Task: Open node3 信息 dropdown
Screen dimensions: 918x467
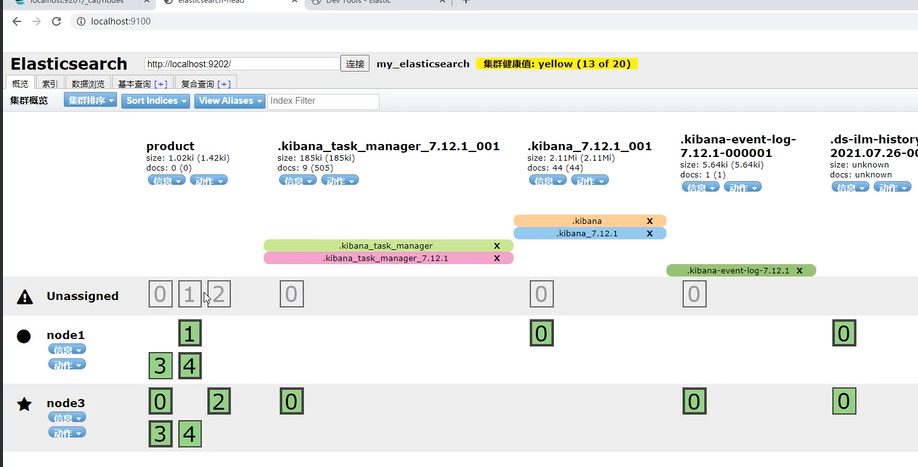Action: tap(67, 417)
